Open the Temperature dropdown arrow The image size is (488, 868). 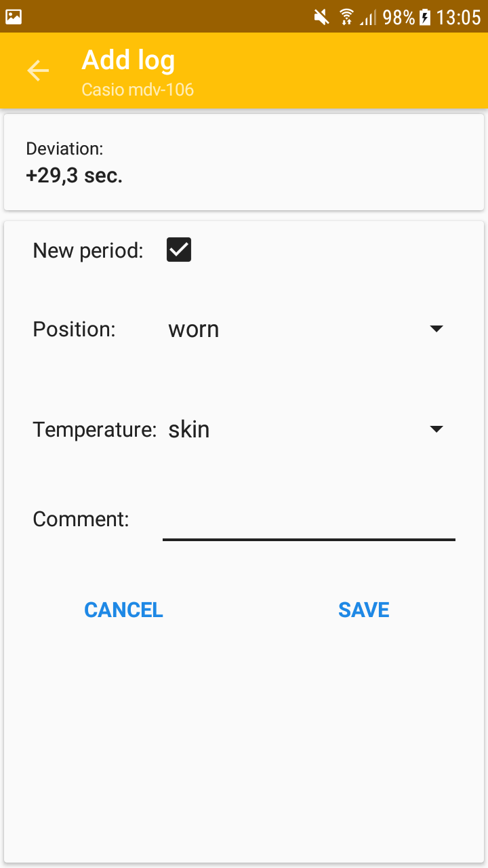(436, 429)
